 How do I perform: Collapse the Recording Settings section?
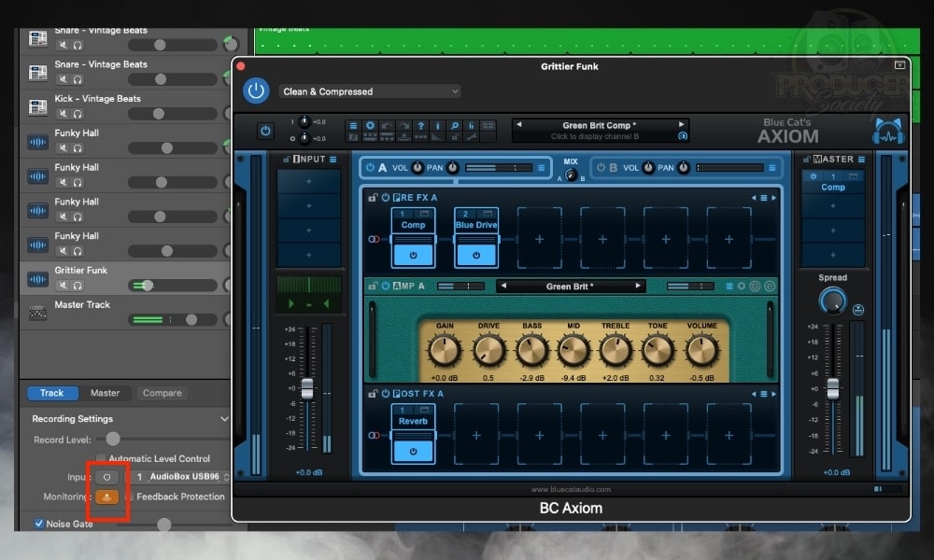click(x=224, y=419)
